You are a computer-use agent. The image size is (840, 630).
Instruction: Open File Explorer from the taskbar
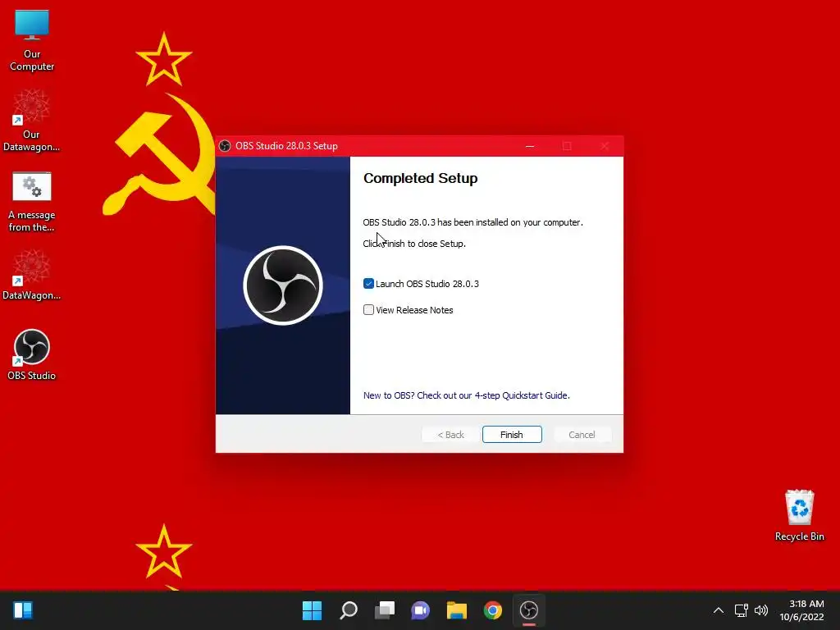(456, 610)
